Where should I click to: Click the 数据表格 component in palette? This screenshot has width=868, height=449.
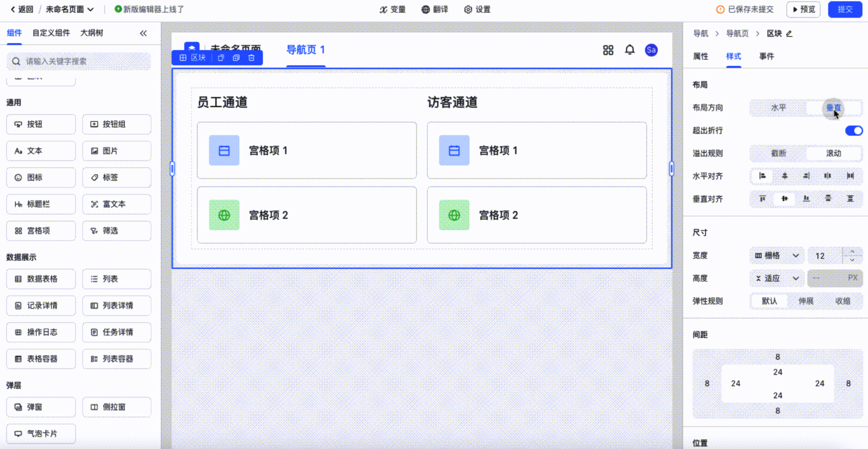pyautogui.click(x=41, y=279)
